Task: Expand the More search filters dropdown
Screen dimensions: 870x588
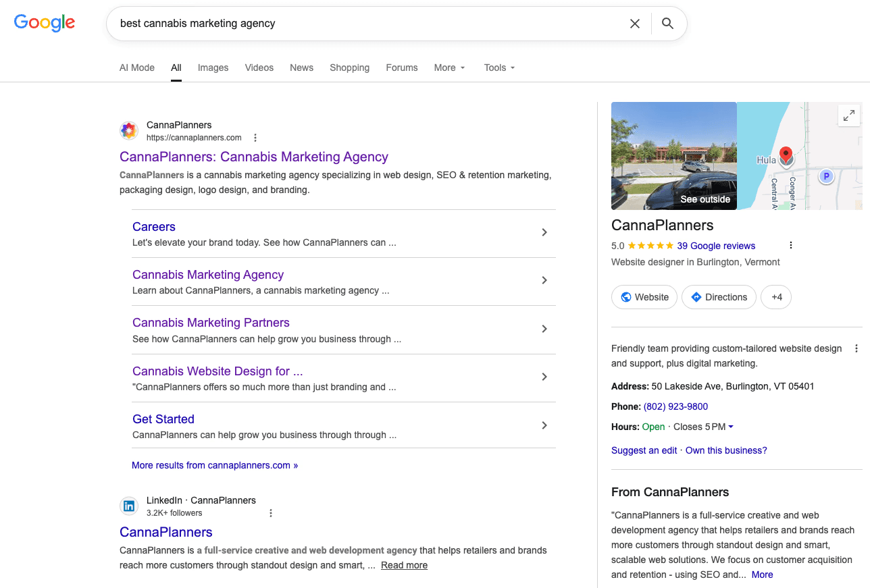Action: click(450, 68)
